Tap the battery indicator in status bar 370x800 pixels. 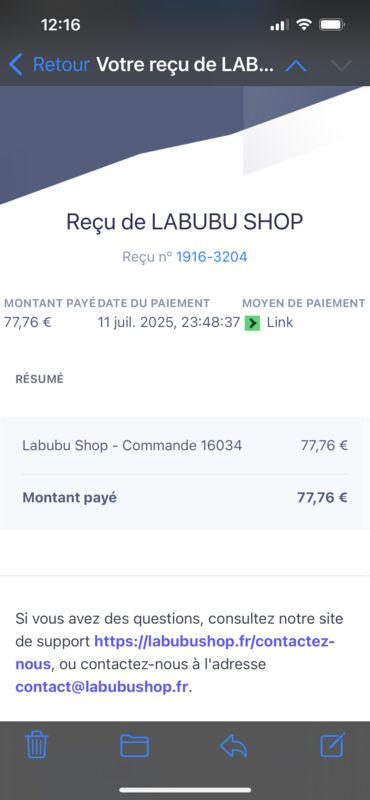[x=332, y=24]
